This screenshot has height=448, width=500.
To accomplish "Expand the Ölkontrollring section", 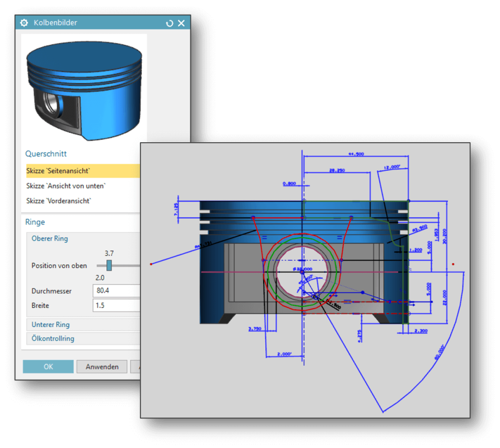I will [50, 338].
